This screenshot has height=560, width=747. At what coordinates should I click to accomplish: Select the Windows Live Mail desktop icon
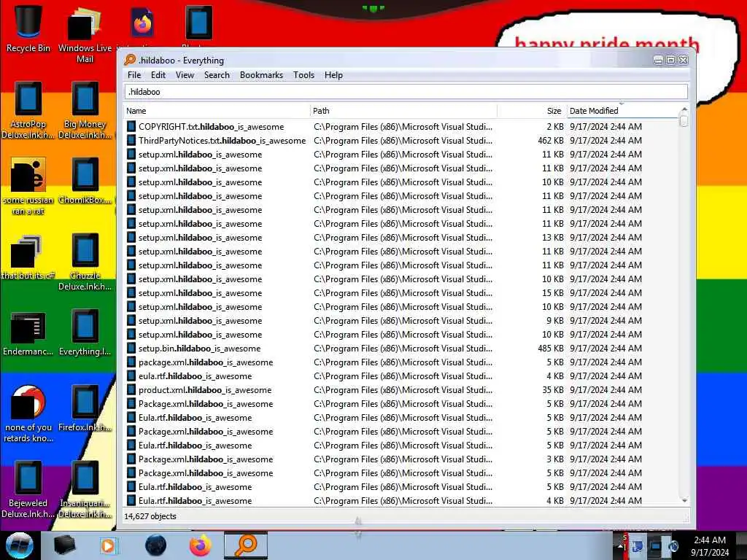85,34
